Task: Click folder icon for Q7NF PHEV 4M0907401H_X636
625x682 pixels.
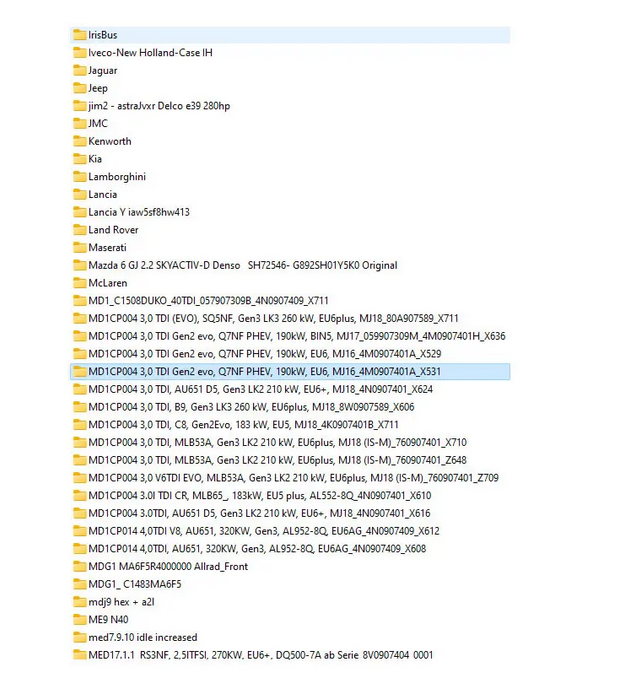Action: [x=80, y=336]
